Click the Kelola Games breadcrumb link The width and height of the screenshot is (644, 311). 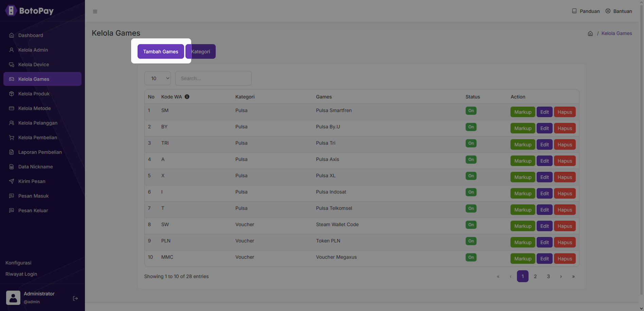[616, 33]
